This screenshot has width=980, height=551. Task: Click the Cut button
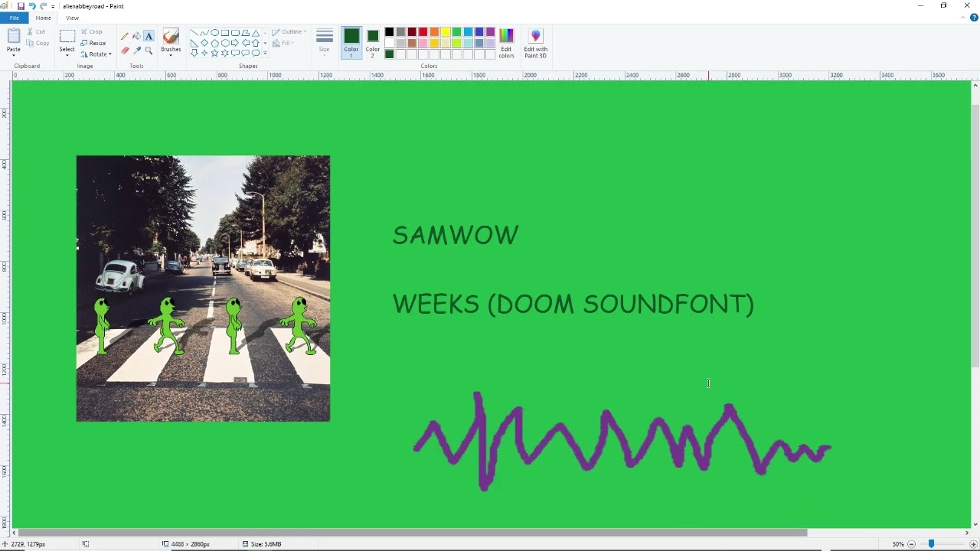click(35, 31)
